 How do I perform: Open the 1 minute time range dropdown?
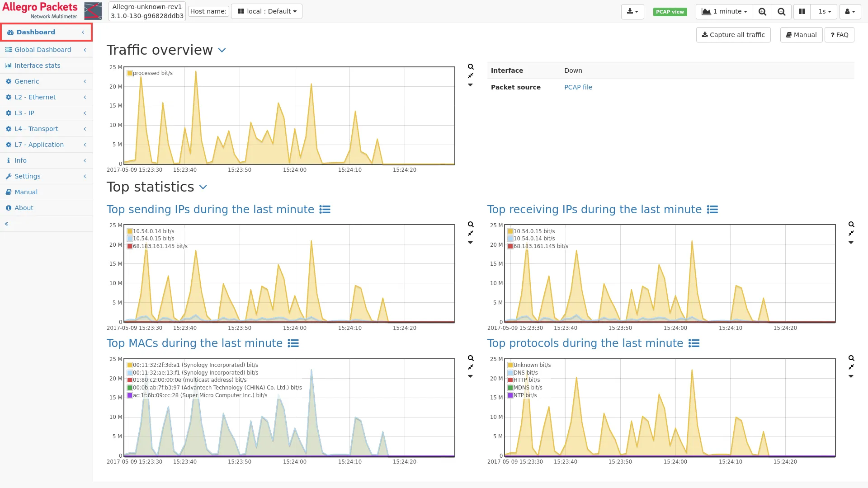724,12
